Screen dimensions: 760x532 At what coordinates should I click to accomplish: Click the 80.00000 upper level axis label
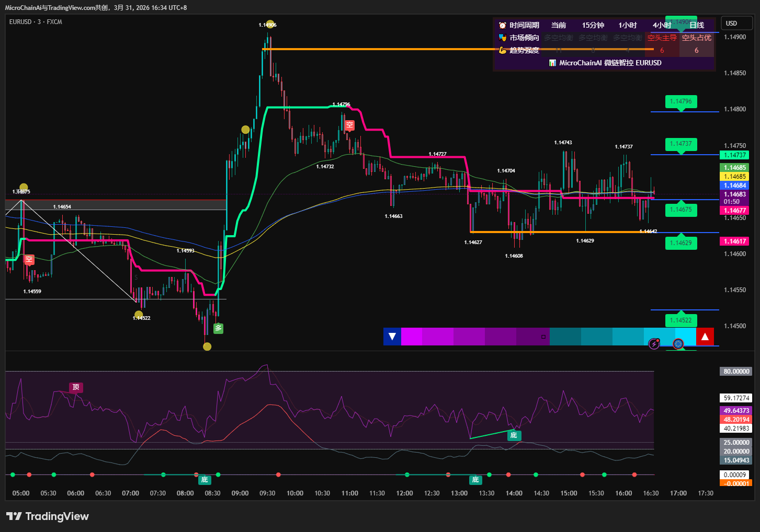[x=736, y=372]
